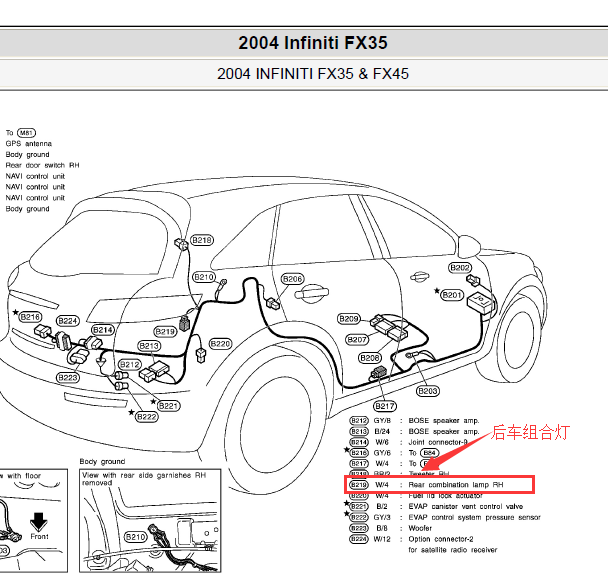Select the B210 callout beside the rear pillar
Image resolution: width=608 pixels, height=578 pixels.
204,277
